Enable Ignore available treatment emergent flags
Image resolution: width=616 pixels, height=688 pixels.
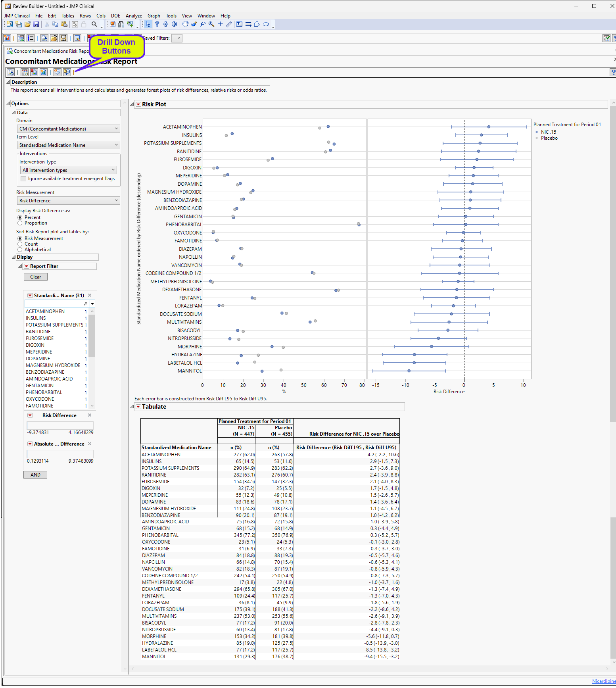point(23,179)
